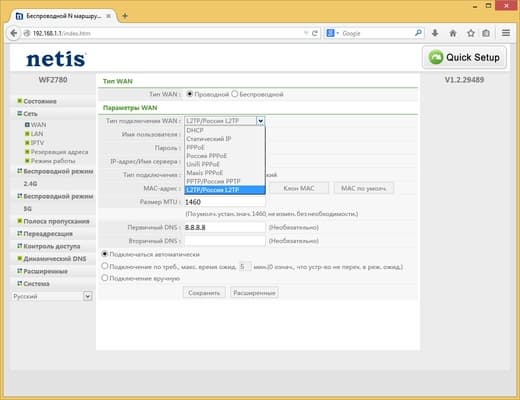
Task: Reload the page with refresh icon
Action: coord(315,33)
